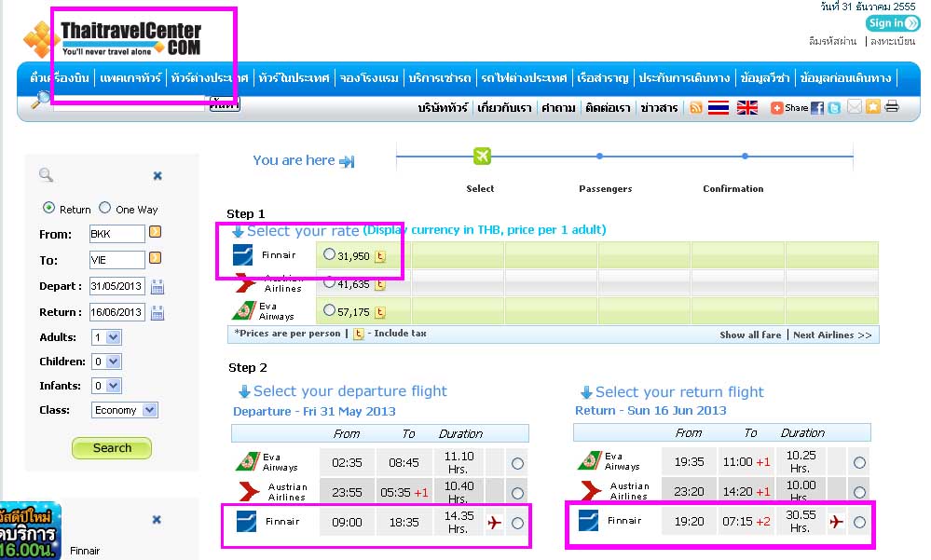Close the lower left Finnair panel
The width and height of the screenshot is (931, 560).
(x=157, y=520)
